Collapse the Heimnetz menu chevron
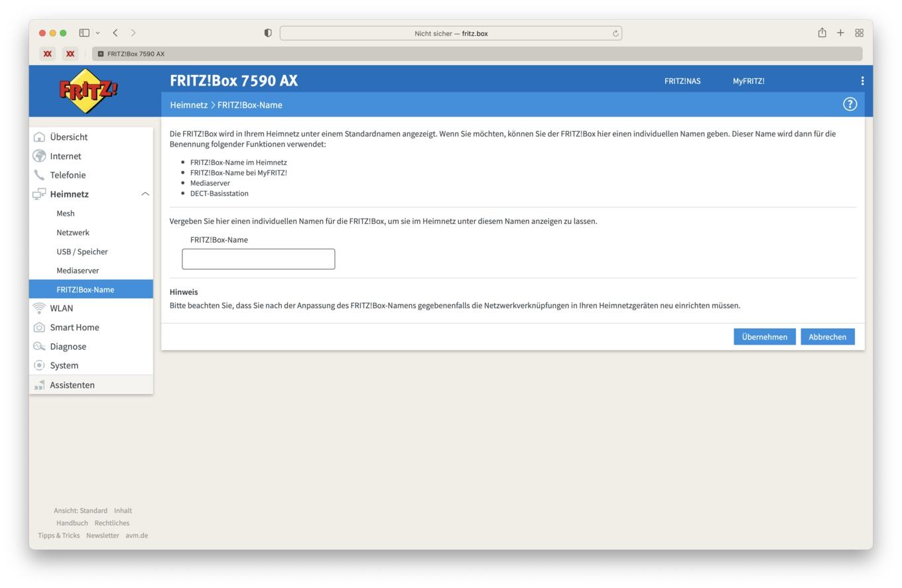This screenshot has width=902, height=588. 145,194
